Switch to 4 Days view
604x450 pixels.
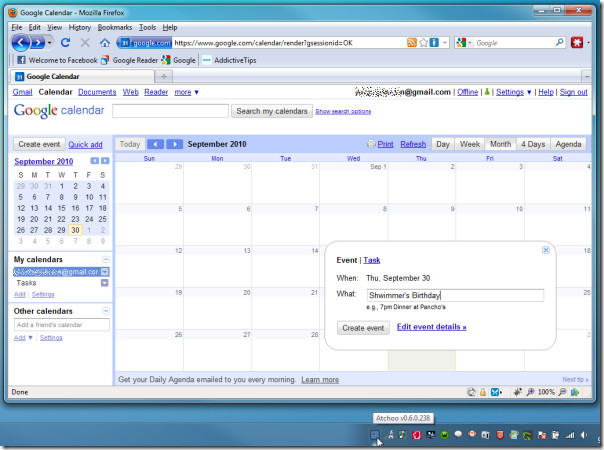click(x=533, y=144)
